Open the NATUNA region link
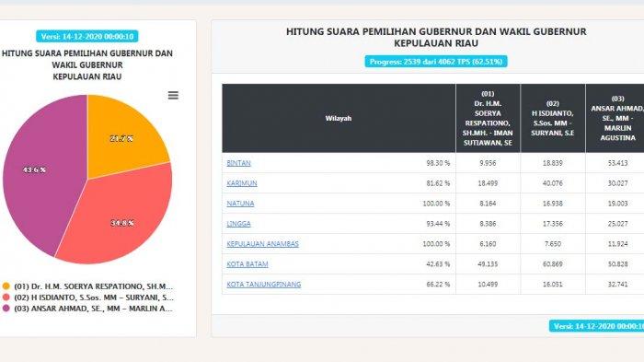Viewport: 644px width, 362px height. 240,204
